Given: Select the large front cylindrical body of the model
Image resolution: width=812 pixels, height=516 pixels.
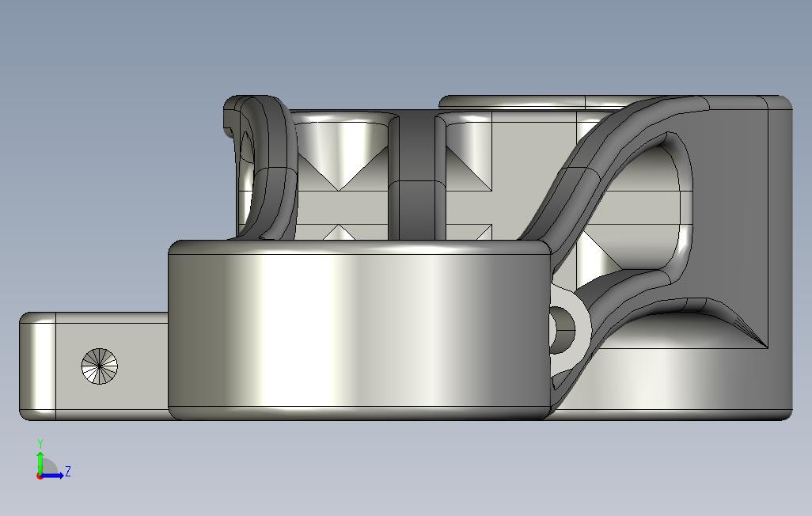Looking at the screenshot, I should point(360,329).
